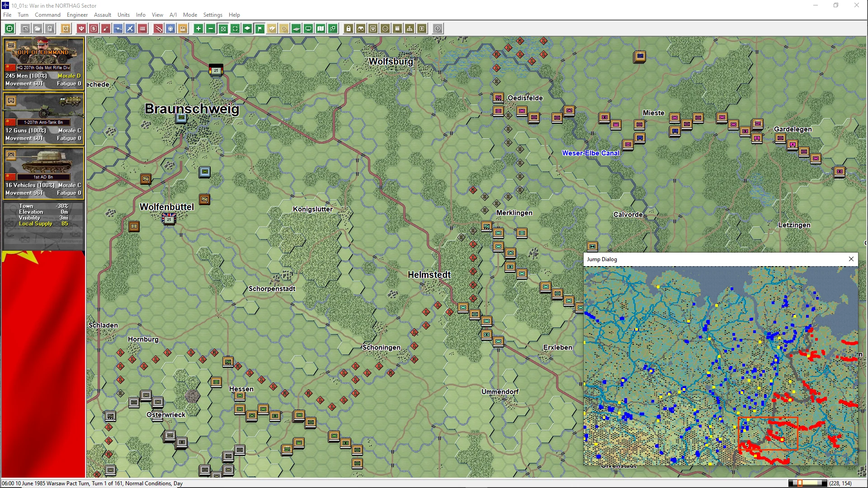Open the Help menu
The width and height of the screenshot is (868, 488).
[234, 15]
